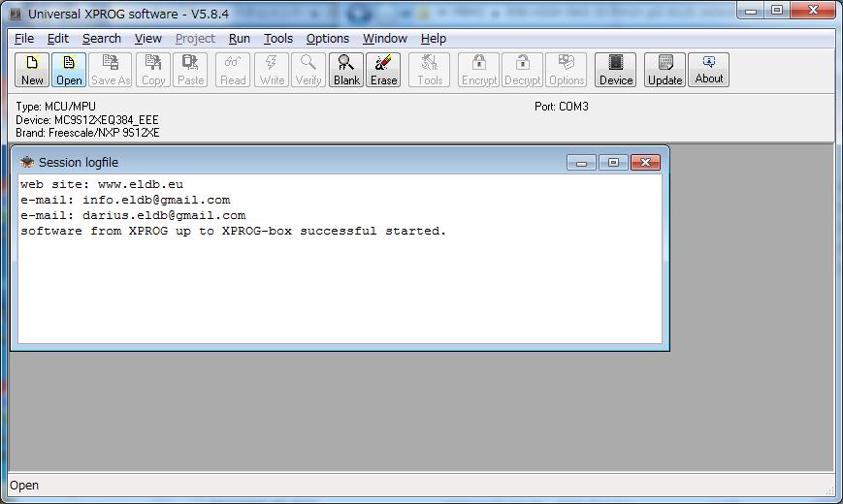Image resolution: width=843 pixels, height=504 pixels.
Task: Open the Edit menu
Action: click(58, 39)
